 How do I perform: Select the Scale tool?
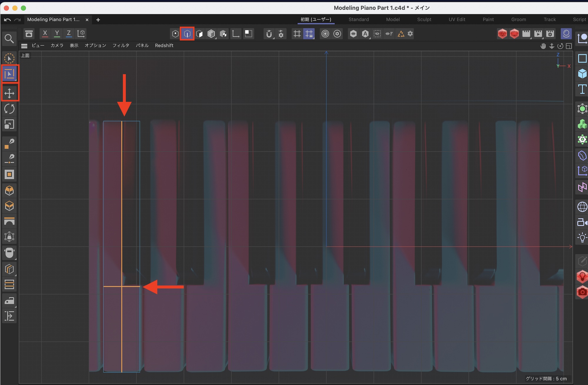9,124
